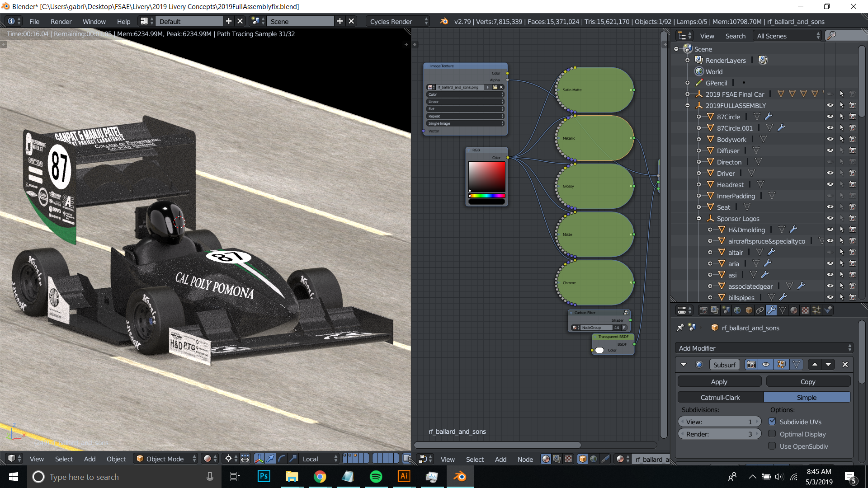Hide the Driver object in outliner
Viewport: 868px width, 488px height.
point(830,173)
